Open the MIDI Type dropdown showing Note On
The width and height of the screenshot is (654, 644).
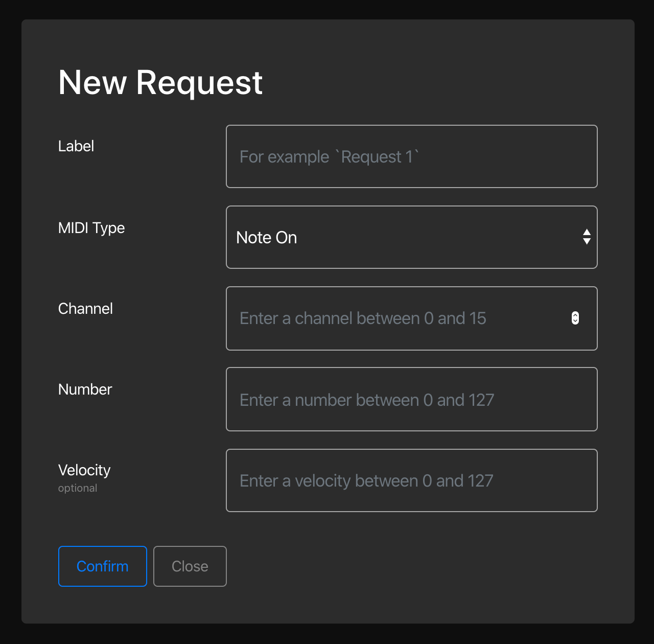click(x=399, y=237)
